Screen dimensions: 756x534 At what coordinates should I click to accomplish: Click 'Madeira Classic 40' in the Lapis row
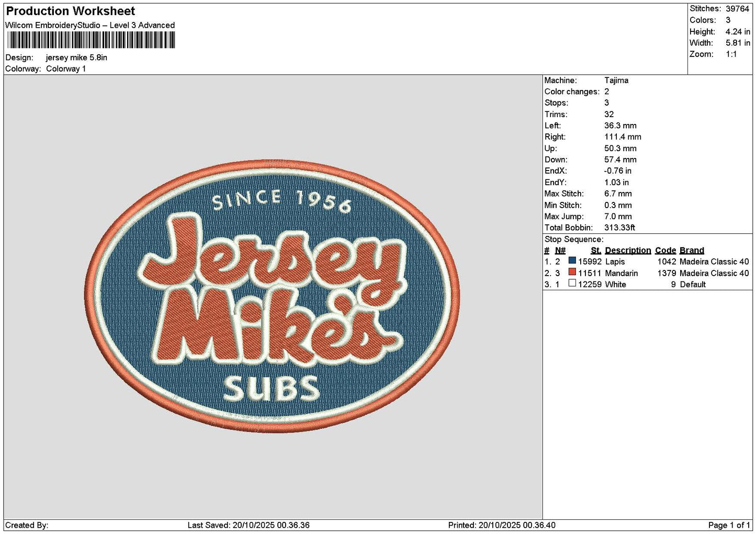[x=714, y=262]
